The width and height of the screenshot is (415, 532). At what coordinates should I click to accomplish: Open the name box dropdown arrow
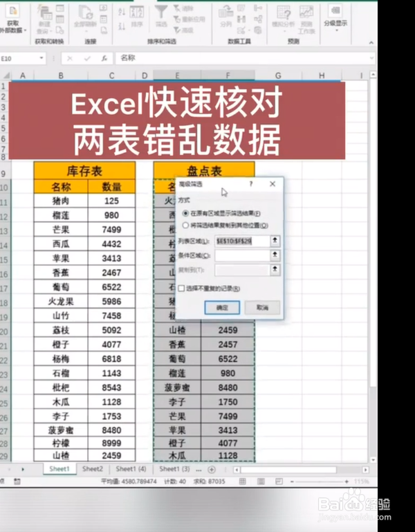point(41,58)
